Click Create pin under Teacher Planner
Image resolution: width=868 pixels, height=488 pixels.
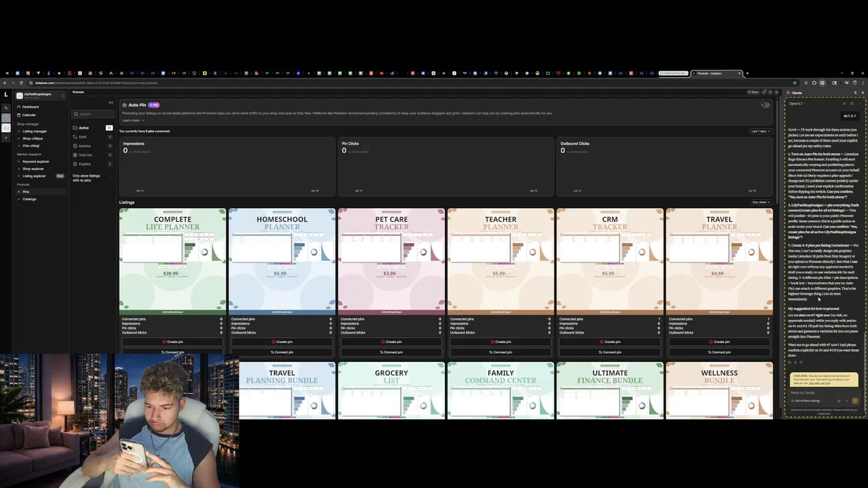[500, 342]
